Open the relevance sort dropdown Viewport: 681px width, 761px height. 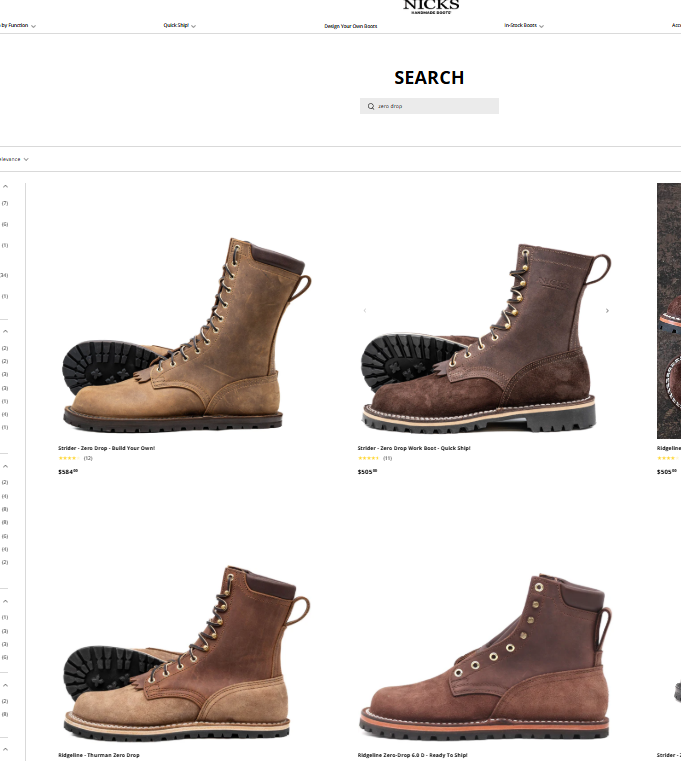(14, 159)
